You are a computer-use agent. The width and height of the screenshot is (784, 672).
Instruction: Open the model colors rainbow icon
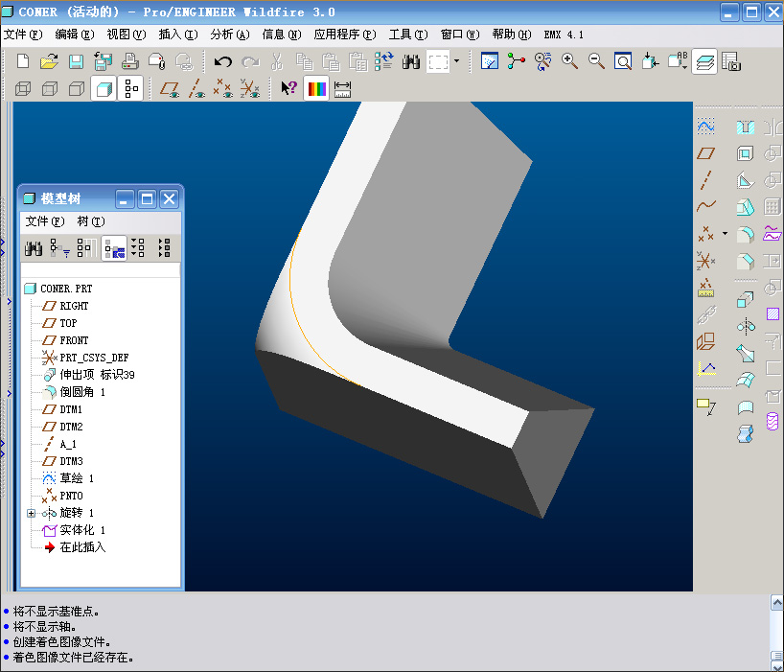click(316, 89)
